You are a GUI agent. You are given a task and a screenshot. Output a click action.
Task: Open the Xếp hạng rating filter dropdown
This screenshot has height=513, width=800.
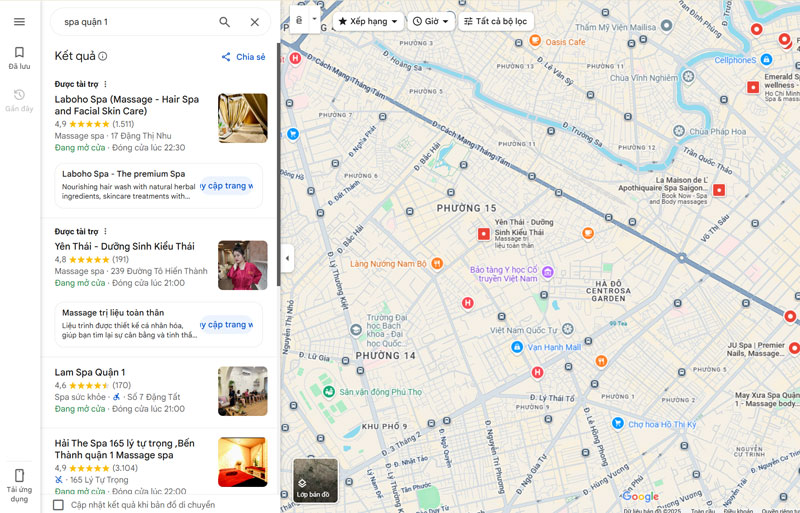click(x=368, y=21)
